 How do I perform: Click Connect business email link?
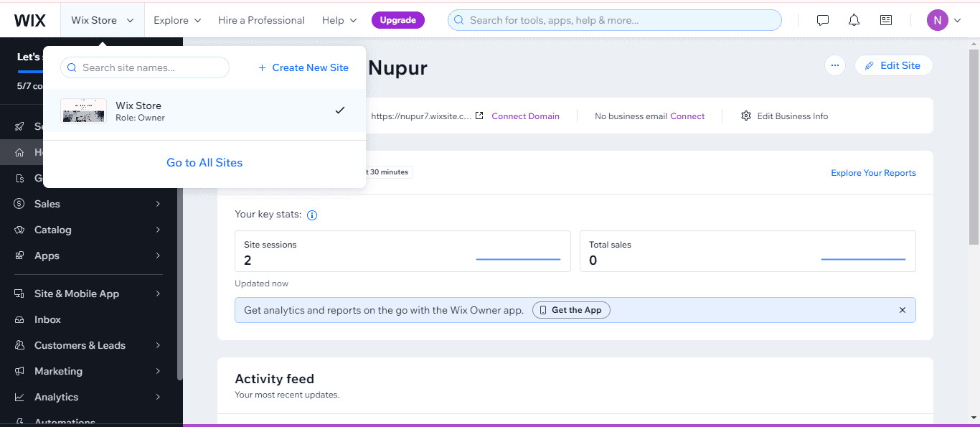[x=687, y=116]
